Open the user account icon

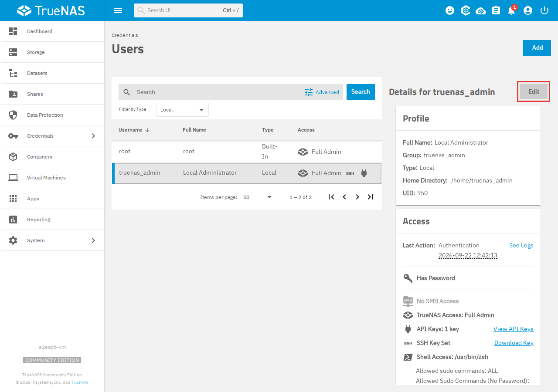[528, 10]
